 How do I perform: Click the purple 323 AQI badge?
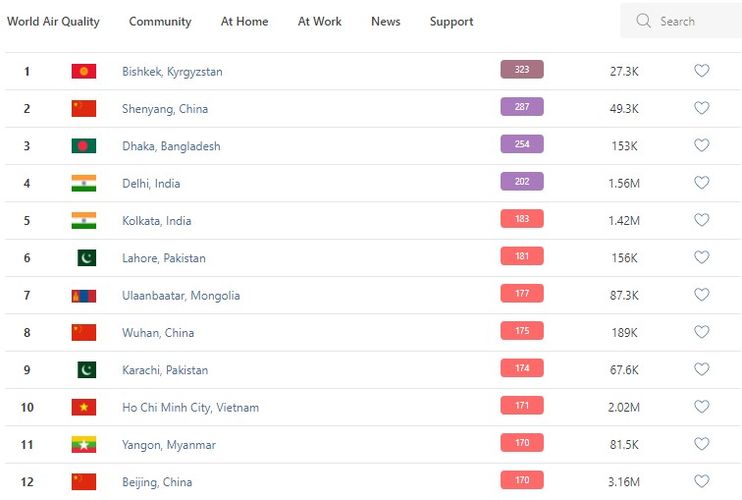522,70
